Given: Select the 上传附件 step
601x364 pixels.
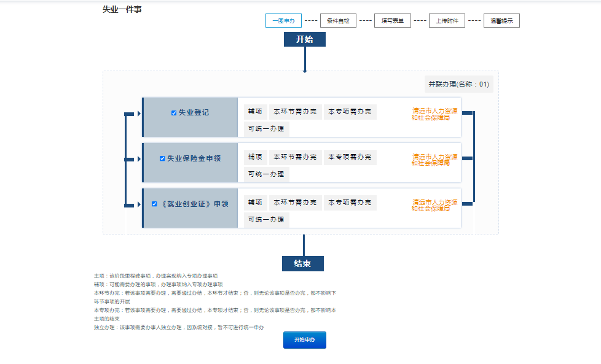Looking at the screenshot, I should [447, 21].
